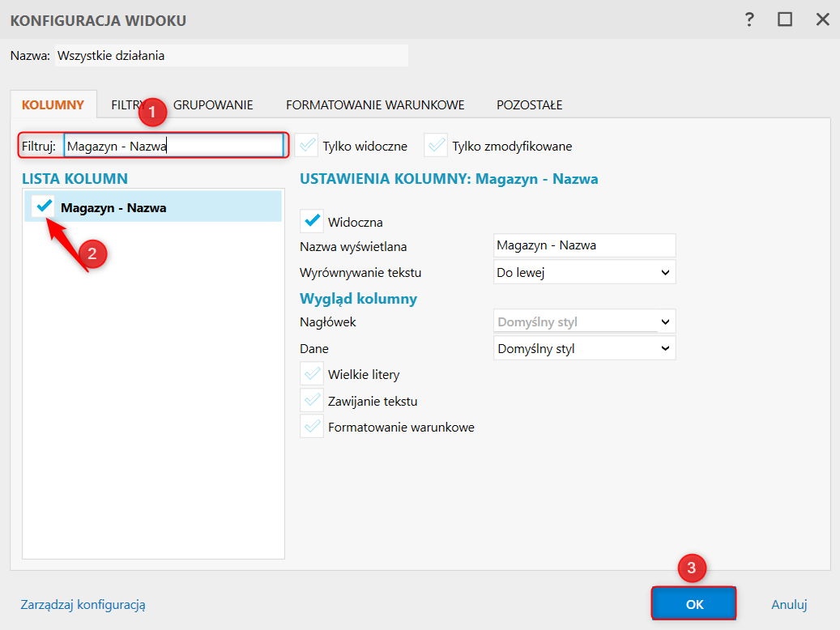
Task: Open the POZOSTAŁE tab
Action: 529,105
